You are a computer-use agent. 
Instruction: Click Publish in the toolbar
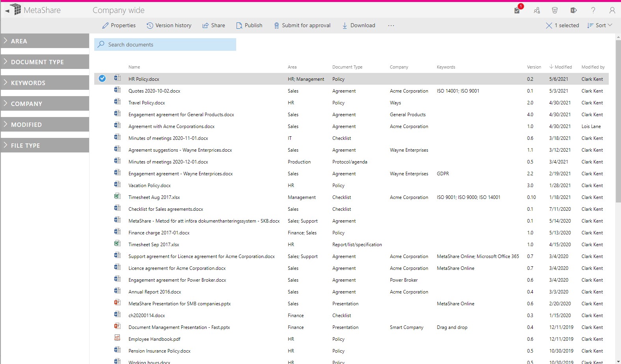[x=249, y=25]
